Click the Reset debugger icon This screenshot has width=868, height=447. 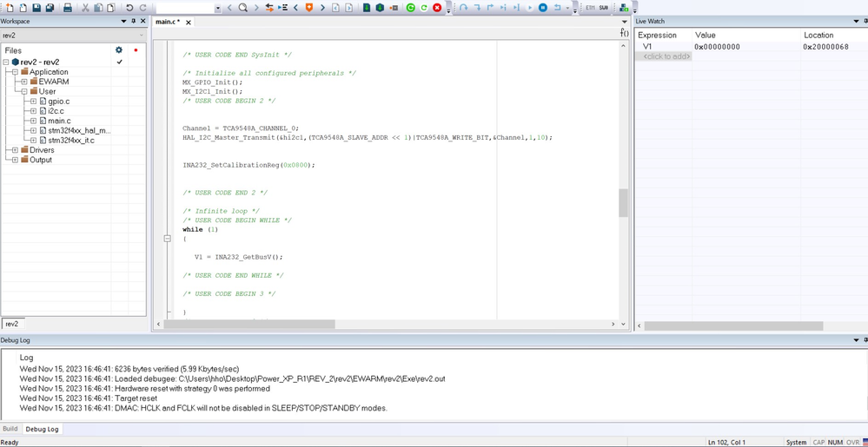[557, 8]
